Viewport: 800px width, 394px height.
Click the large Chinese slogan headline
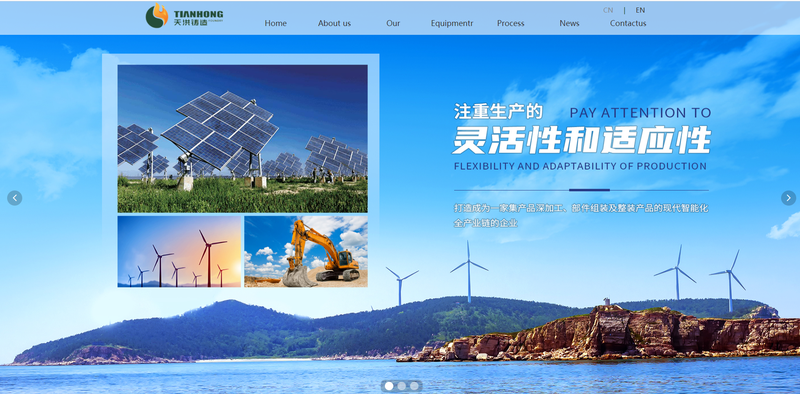[x=581, y=140]
